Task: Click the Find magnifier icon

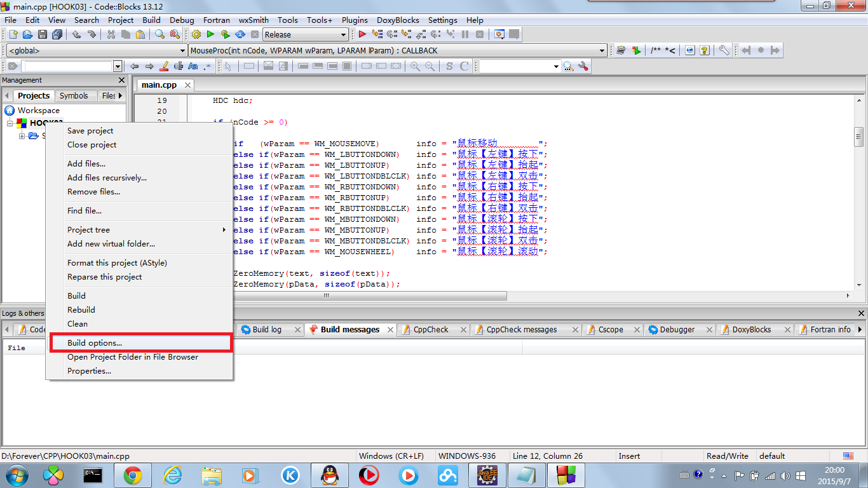Action: (159, 34)
